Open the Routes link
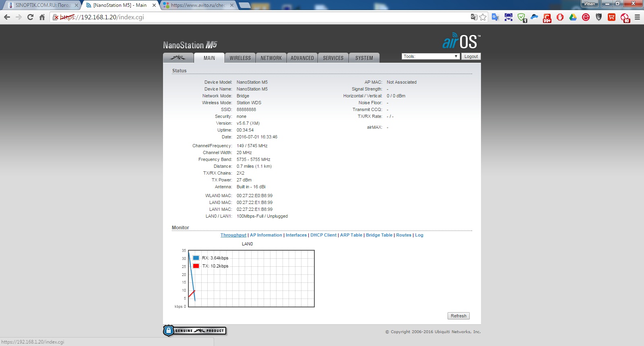 [x=404, y=235]
